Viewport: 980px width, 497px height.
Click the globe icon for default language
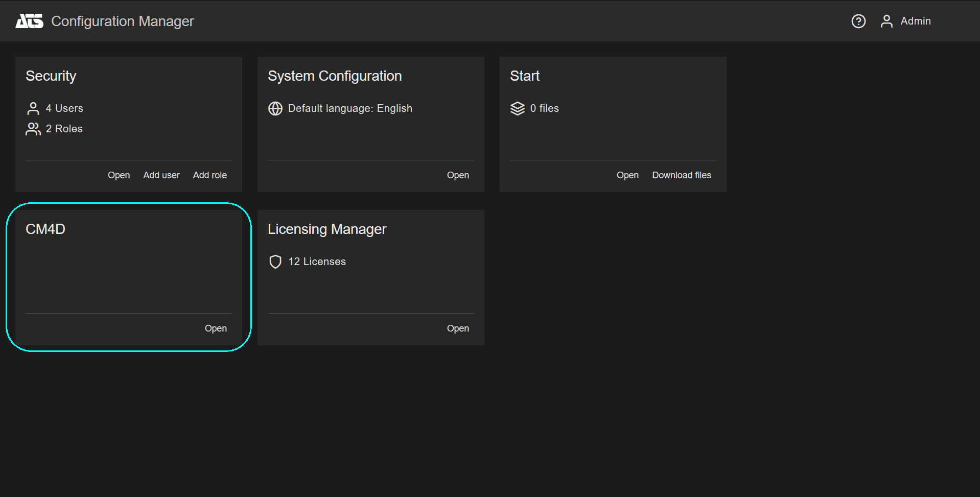tap(275, 108)
